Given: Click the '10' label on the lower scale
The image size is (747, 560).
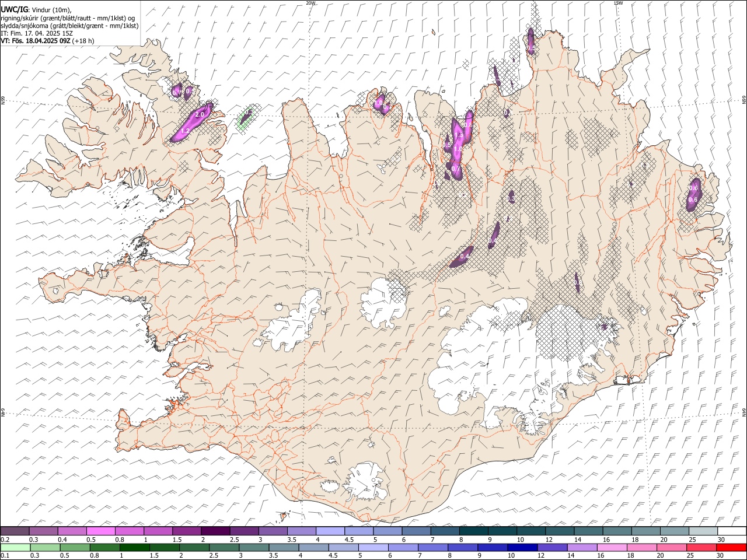Looking at the screenshot, I should pyautogui.click(x=511, y=555).
